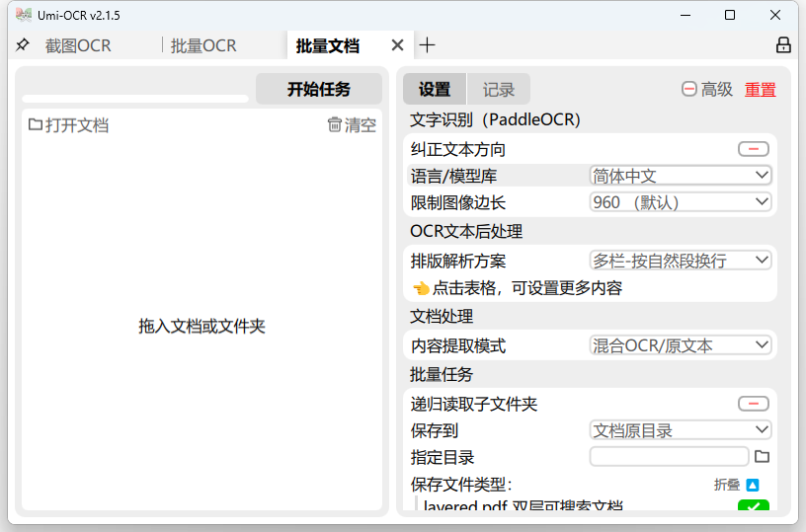This screenshot has height=532, width=806.
Task: Pin the window using the pushpin icon
Action: (22, 45)
